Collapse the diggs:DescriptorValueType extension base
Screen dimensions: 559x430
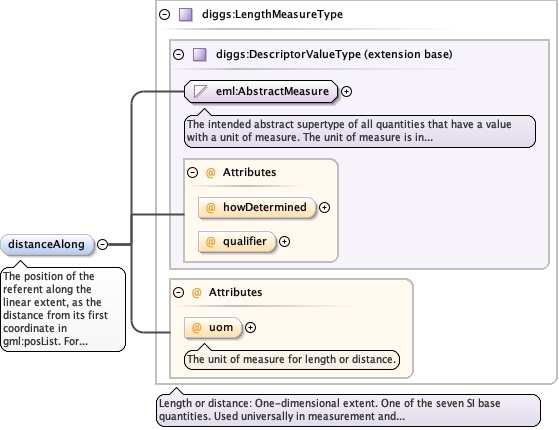point(178,55)
